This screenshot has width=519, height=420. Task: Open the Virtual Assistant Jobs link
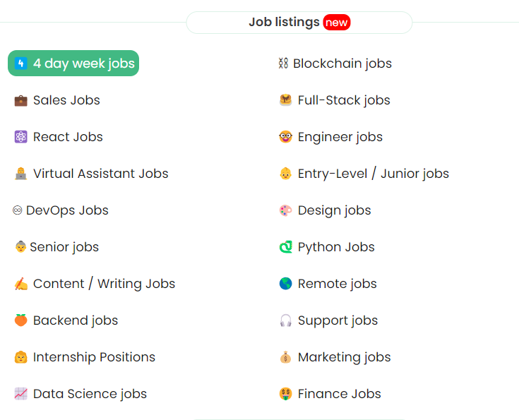[x=100, y=174]
